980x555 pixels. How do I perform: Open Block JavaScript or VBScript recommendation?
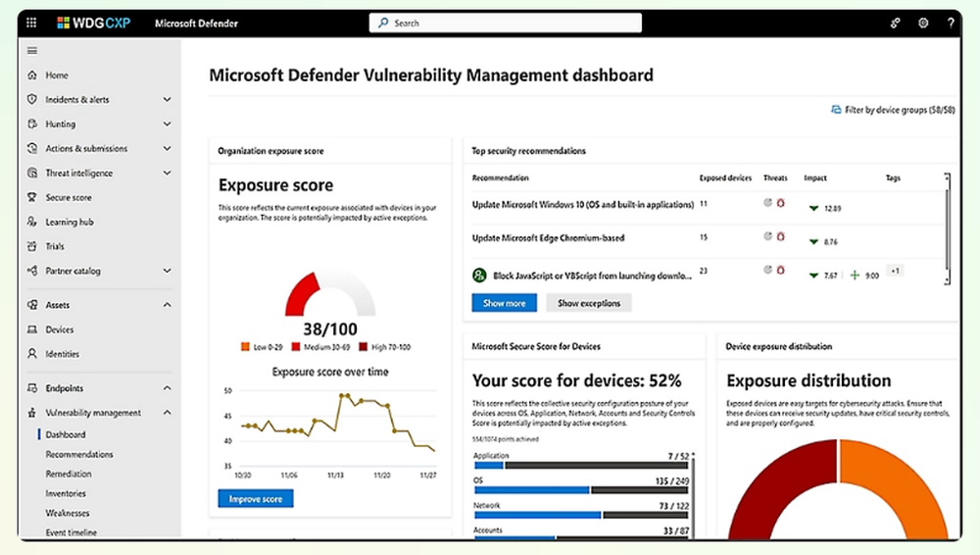pyautogui.click(x=593, y=276)
